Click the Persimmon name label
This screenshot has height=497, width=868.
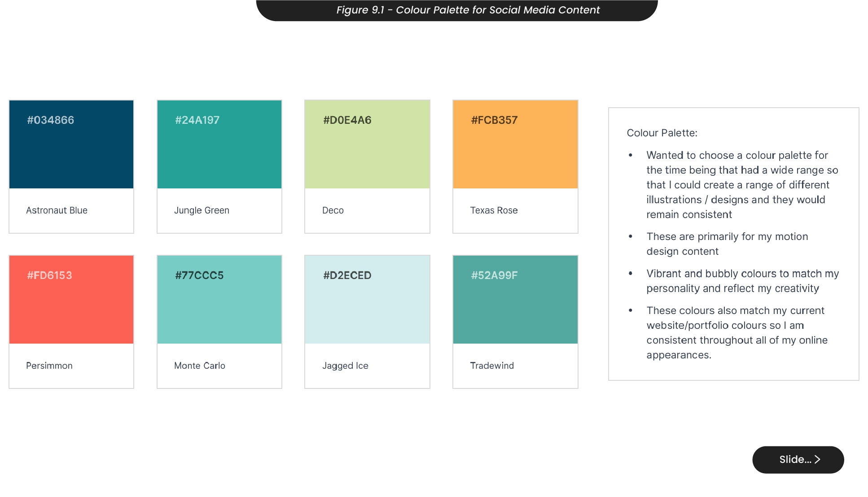click(x=49, y=366)
